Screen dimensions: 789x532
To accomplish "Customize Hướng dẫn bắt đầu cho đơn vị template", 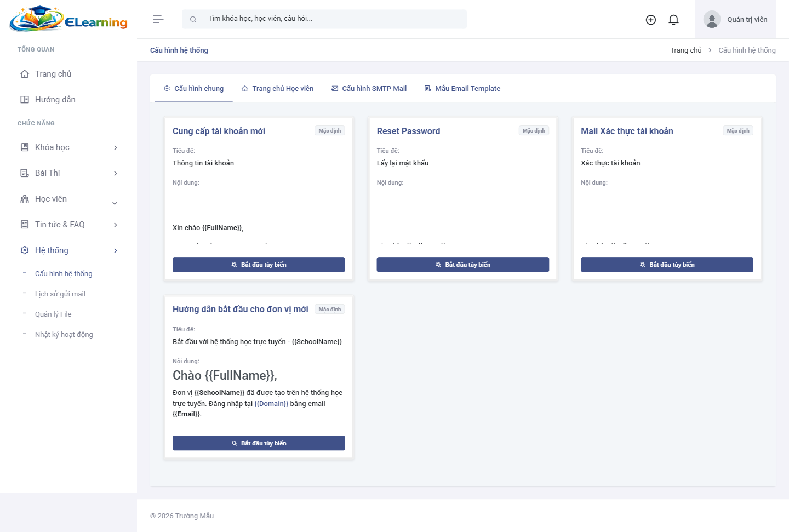I will [259, 443].
